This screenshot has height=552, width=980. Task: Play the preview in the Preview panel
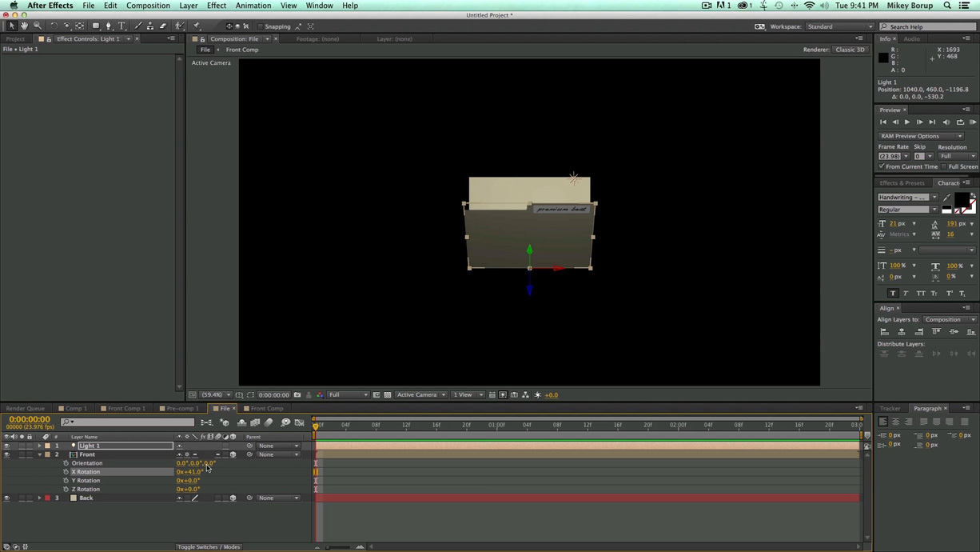[x=906, y=122]
